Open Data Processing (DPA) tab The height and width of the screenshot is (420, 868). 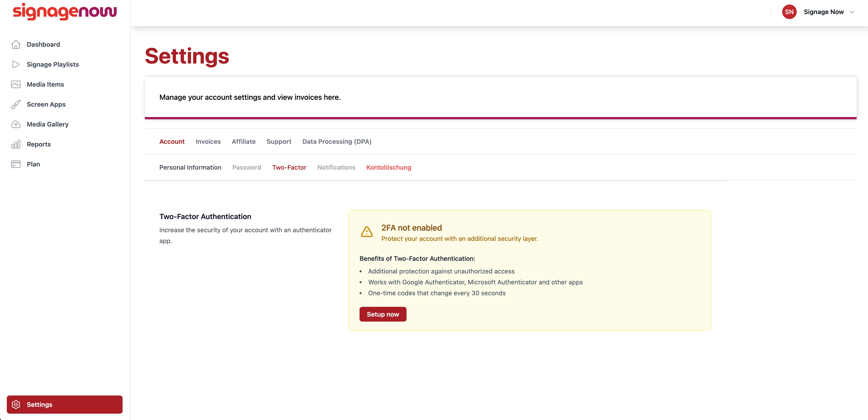337,142
